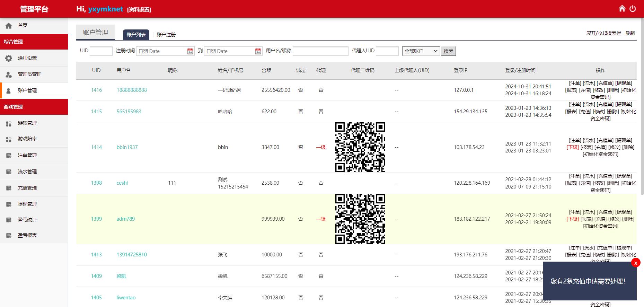Click the 刷新 refresh link
Image resolution: width=644 pixels, height=307 pixels.
[x=630, y=33]
